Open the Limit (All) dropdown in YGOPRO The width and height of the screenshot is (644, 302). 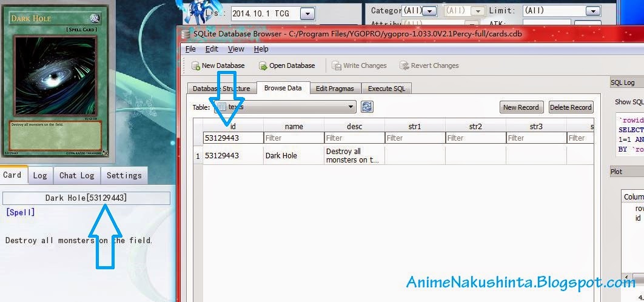click(x=562, y=11)
